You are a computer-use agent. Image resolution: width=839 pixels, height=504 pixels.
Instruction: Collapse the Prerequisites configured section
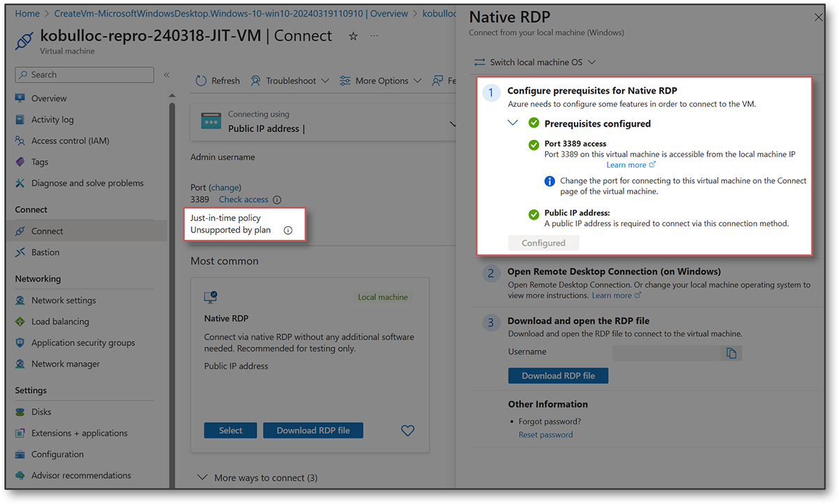[512, 123]
